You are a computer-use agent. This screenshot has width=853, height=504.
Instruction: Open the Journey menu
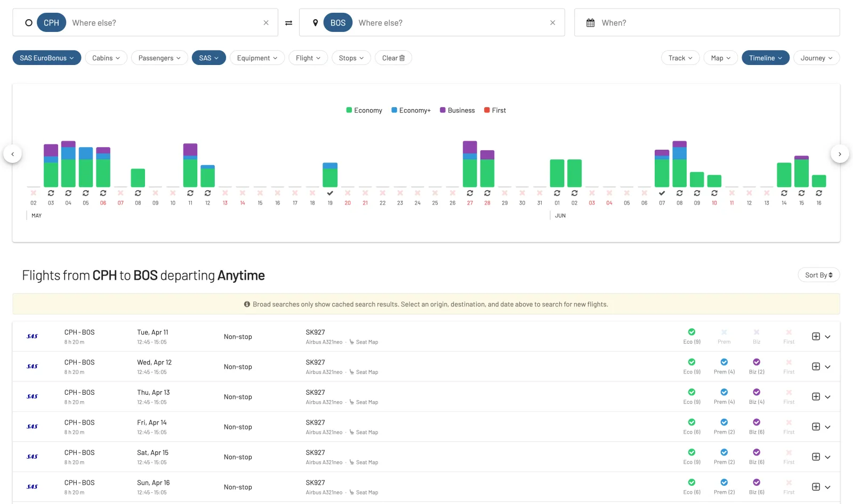point(817,58)
